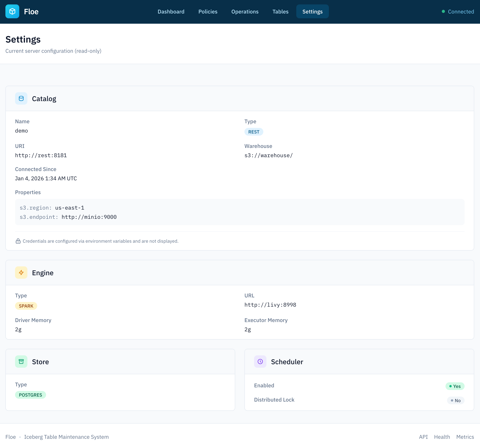Click the POSTGRES store type badge
Image resolution: width=480 pixels, height=448 pixels.
(30, 395)
